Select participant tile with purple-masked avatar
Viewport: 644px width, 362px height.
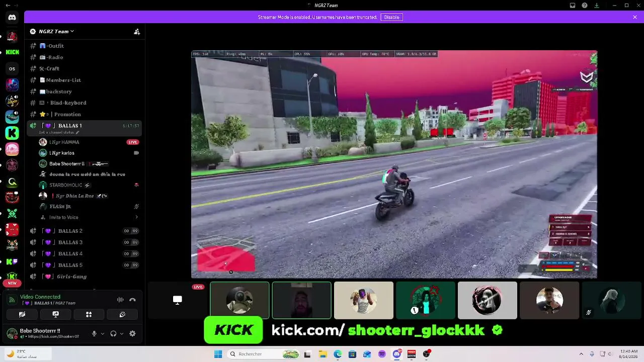(x=363, y=300)
